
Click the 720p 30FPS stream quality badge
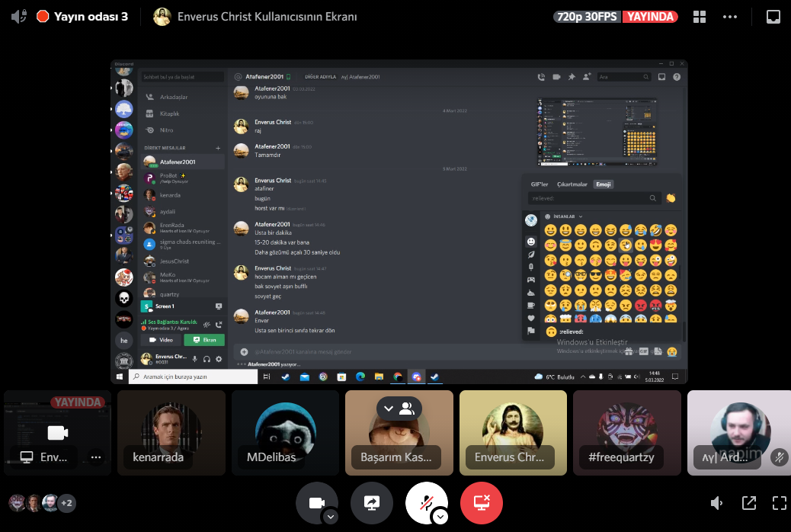587,17
